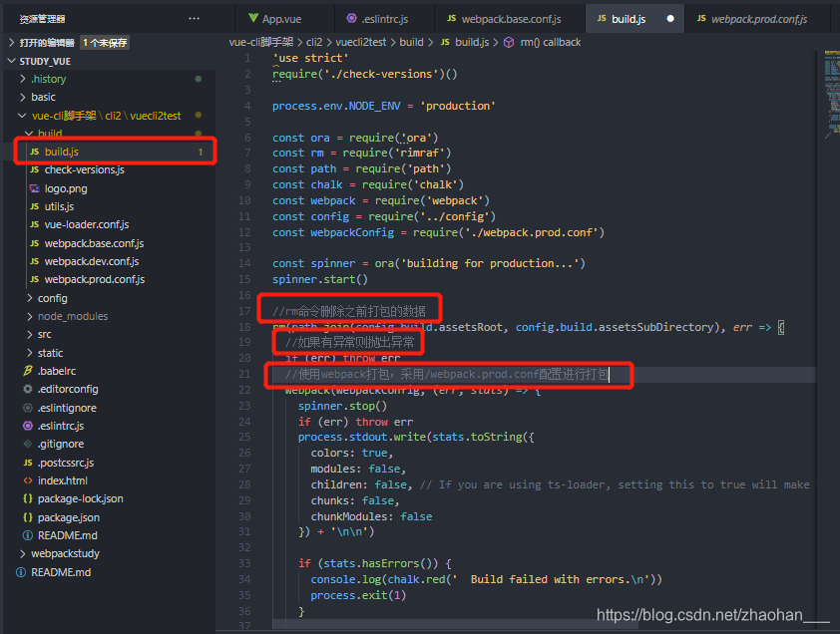Click the ESLint icon of .eslintrc.js file
Viewport: 840px width, 634px height.
click(x=28, y=426)
